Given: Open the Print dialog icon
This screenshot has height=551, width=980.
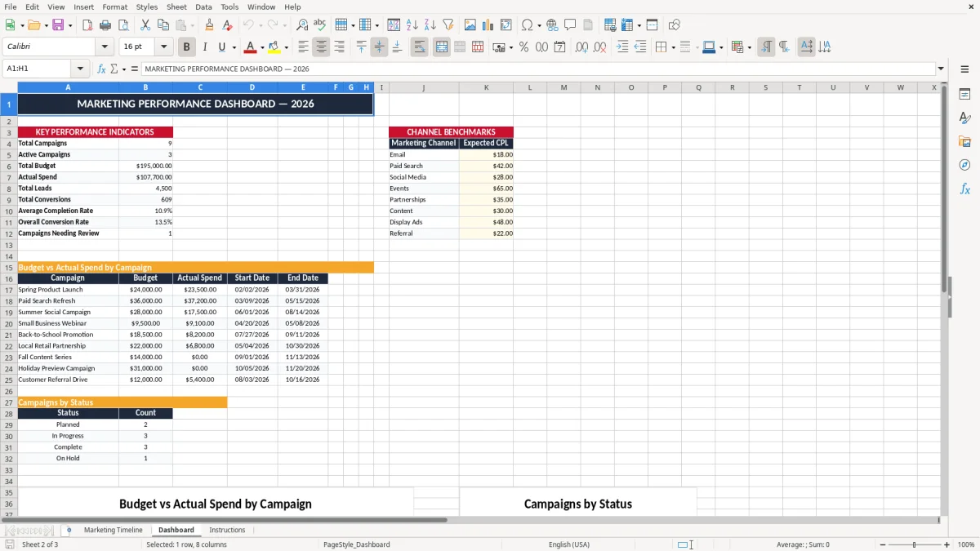Looking at the screenshot, I should pyautogui.click(x=105, y=25).
